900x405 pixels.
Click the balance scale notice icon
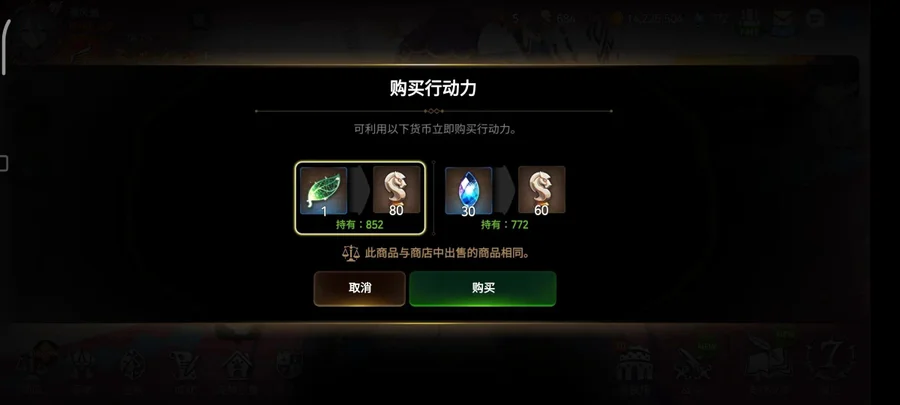click(351, 253)
